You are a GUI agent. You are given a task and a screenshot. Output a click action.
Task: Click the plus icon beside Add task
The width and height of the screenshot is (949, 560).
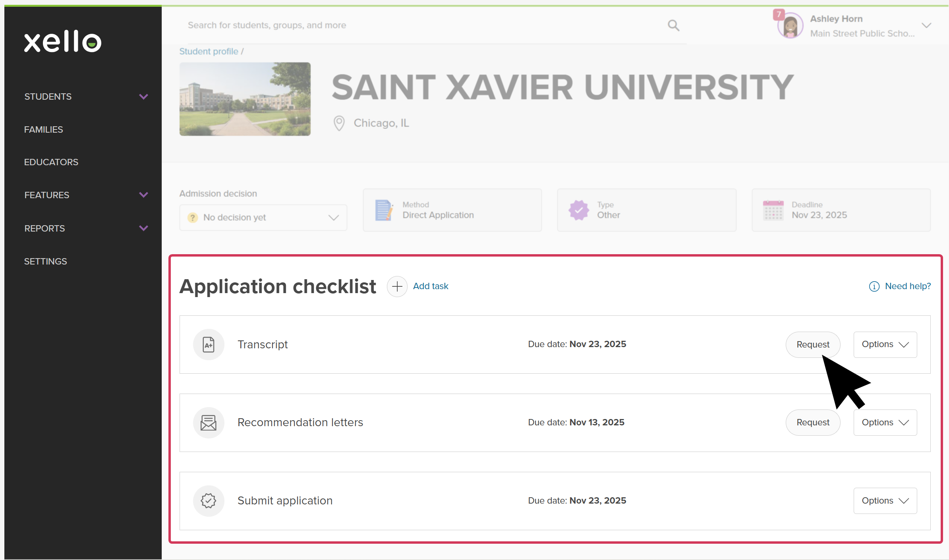click(397, 286)
